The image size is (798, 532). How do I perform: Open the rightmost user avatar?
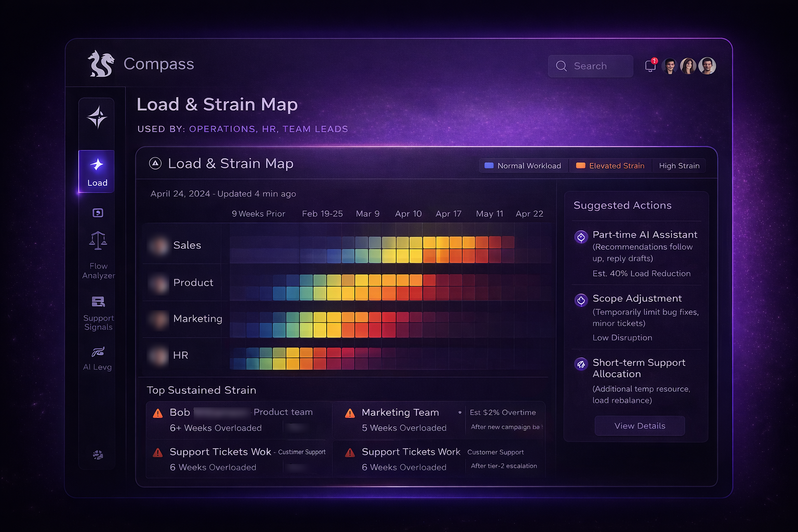[707, 66]
